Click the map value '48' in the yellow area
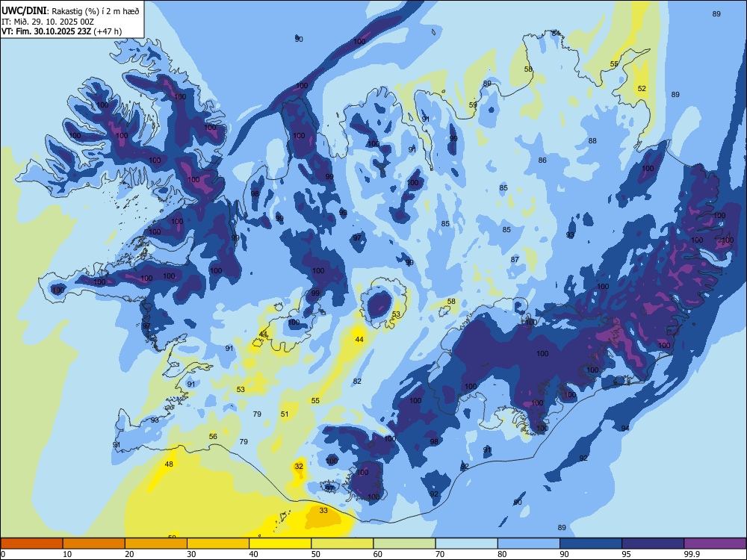The width and height of the screenshot is (747, 560). click(x=169, y=464)
